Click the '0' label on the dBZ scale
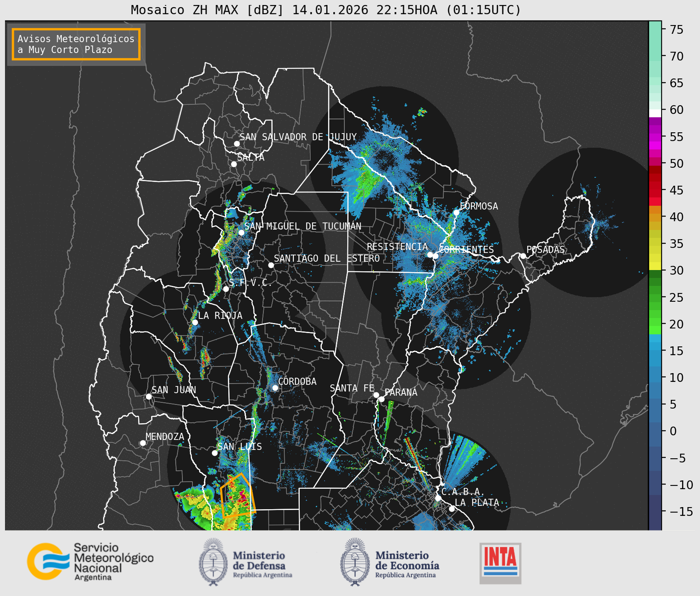The height and width of the screenshot is (596, 700). tap(673, 431)
